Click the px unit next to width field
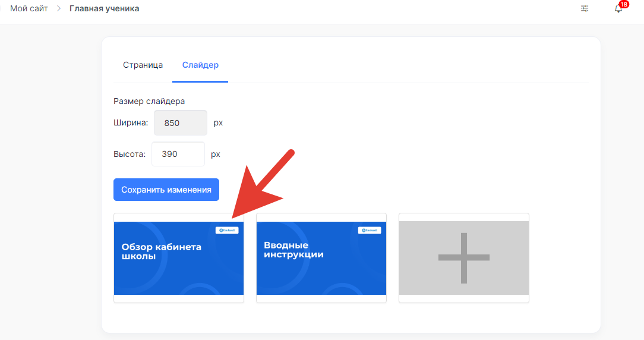Screen dimensions: 644x340 coord(218,123)
